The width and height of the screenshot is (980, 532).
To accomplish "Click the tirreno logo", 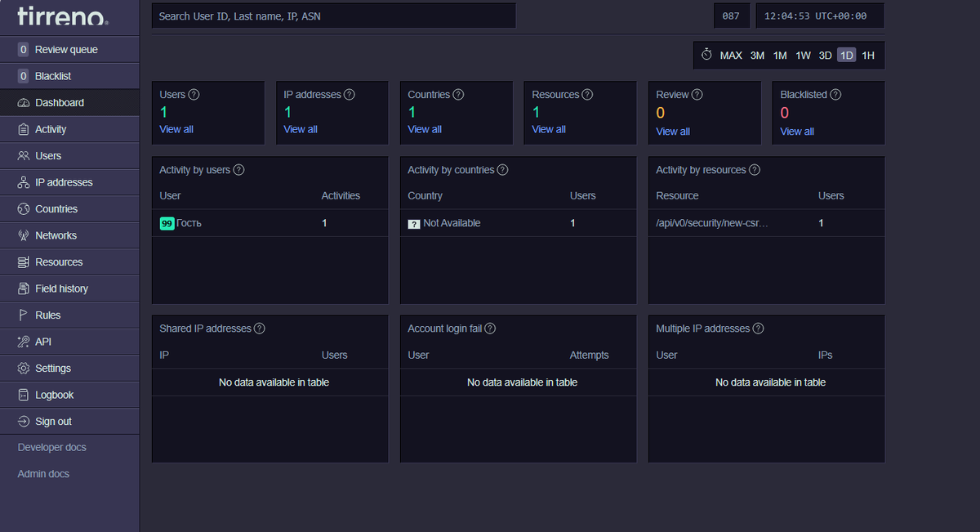I will (62, 16).
